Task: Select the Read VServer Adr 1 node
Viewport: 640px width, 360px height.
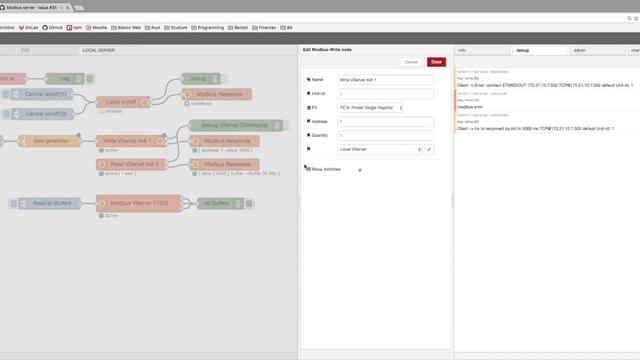Action: click(131, 164)
